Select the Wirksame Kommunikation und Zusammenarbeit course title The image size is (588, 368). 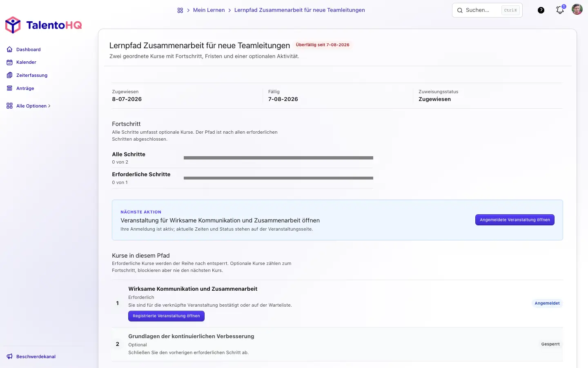tap(193, 289)
